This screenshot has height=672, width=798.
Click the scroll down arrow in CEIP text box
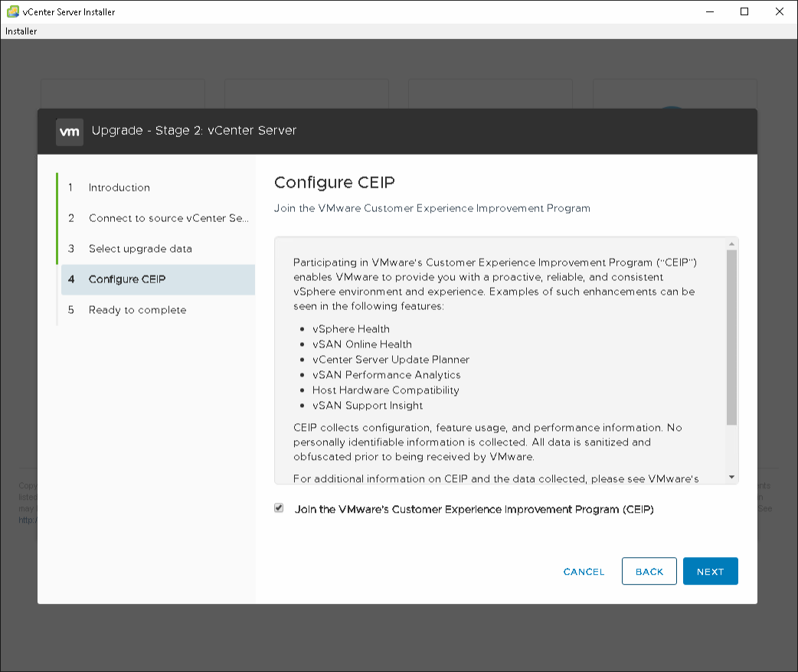coord(731,477)
